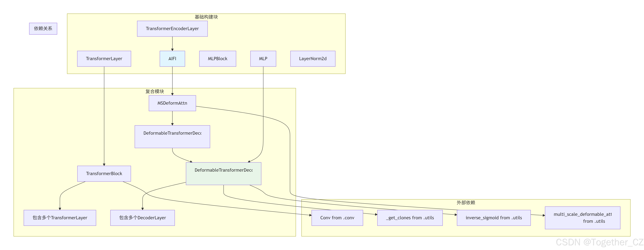Click the 基础构建块 group title
This screenshot has width=644, height=250.
coord(206,17)
